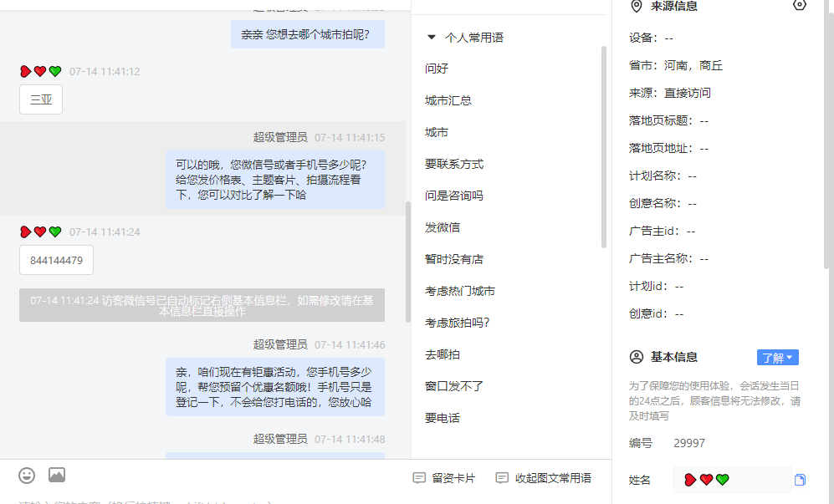Screen dimensions: 834x504
Task: Select the 发微信 quick phrase
Action: pos(443,227)
